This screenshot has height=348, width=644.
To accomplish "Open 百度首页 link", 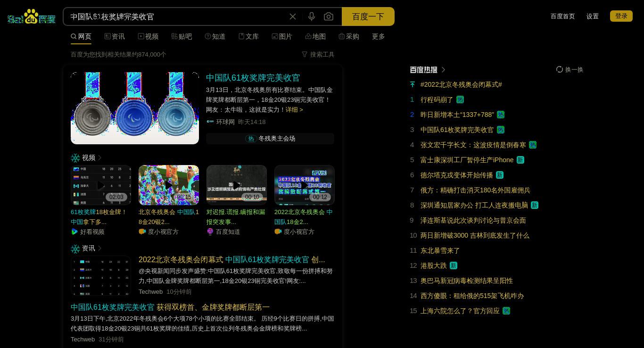I will (563, 16).
